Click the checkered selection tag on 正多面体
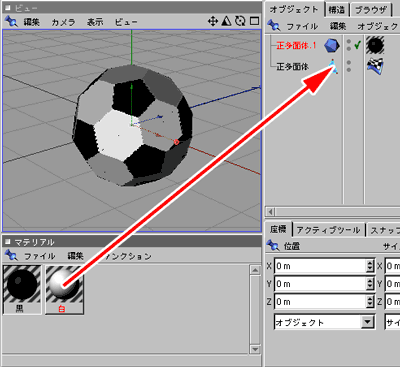This screenshot has width=400, height=367. [x=375, y=66]
